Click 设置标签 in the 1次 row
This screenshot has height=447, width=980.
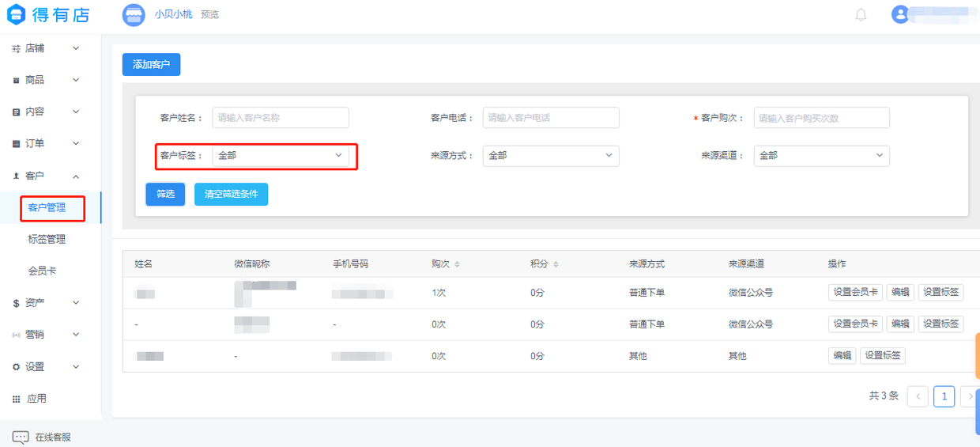tap(940, 293)
